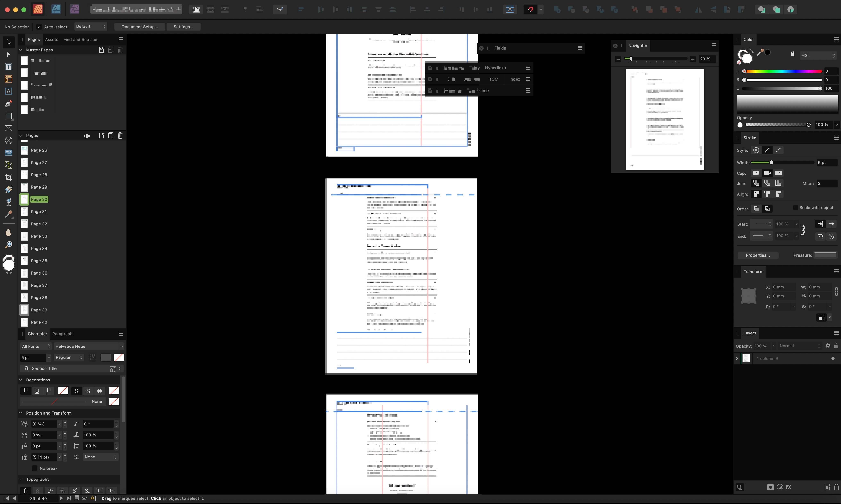
Task: Select Page 31 in Pages list
Action: pos(39,212)
